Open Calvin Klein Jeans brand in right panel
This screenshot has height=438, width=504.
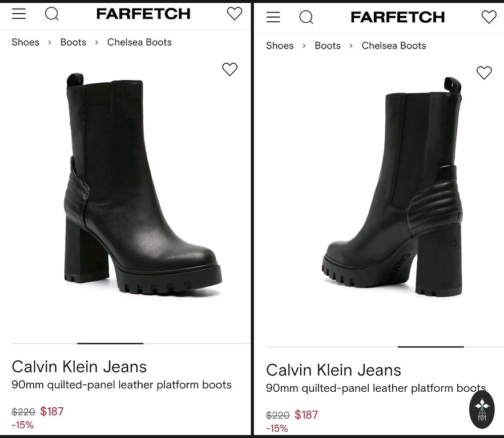pos(333,370)
